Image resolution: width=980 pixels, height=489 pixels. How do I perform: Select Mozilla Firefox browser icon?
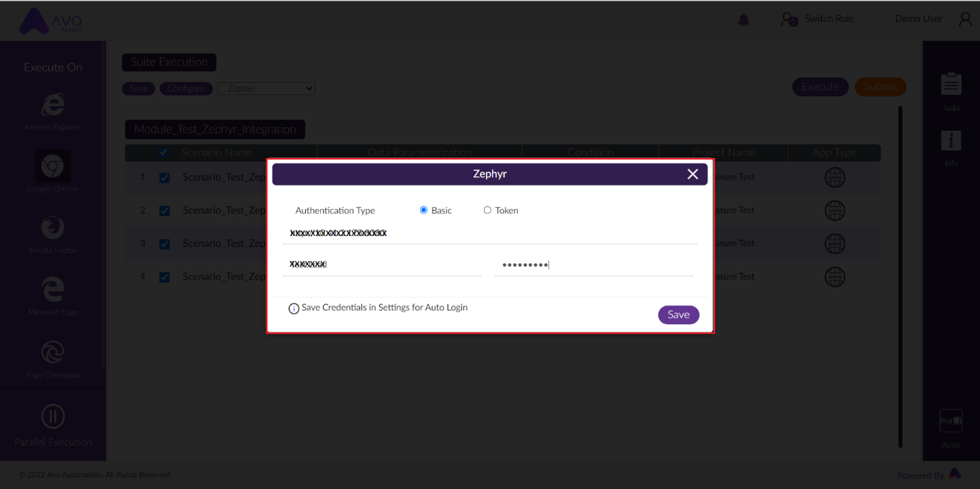(53, 228)
